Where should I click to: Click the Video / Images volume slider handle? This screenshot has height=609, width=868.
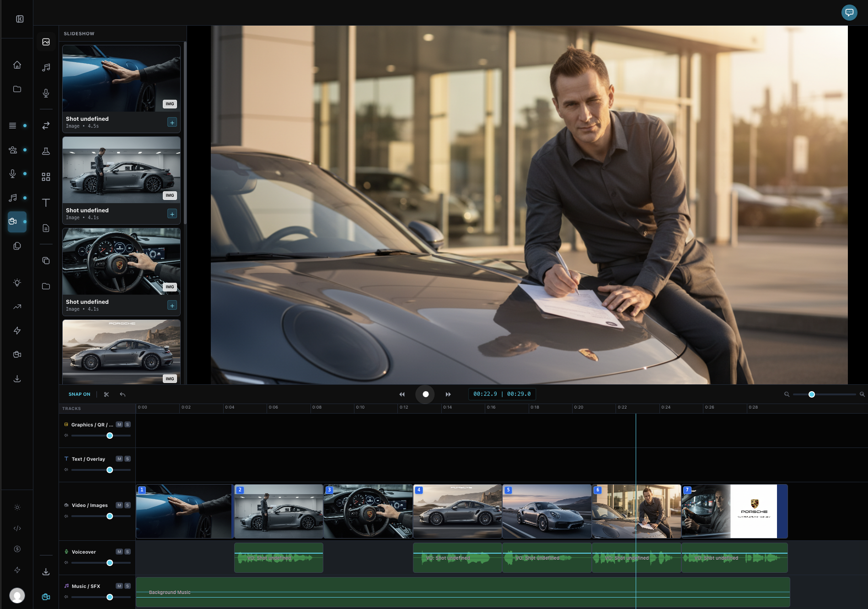coord(110,516)
